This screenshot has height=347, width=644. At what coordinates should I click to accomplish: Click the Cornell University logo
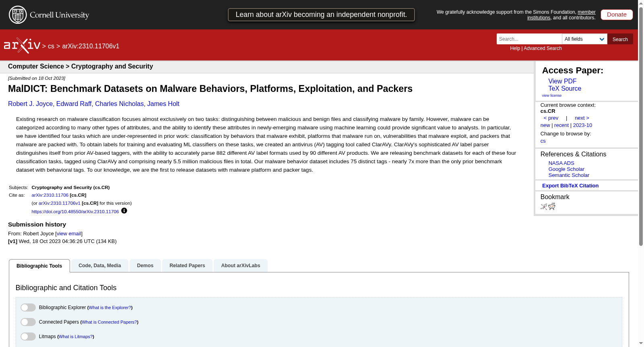(49, 15)
